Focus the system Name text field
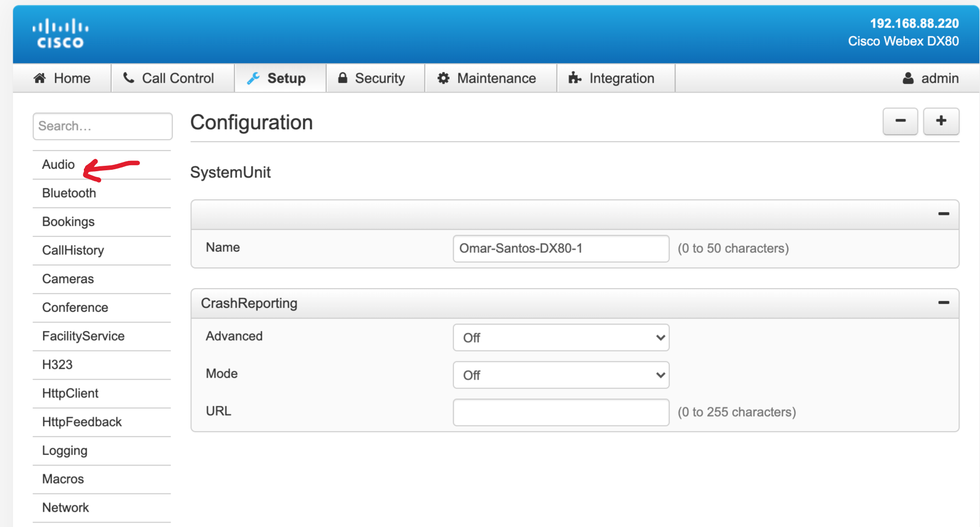Screen dimensions: 980x527 [561, 248]
